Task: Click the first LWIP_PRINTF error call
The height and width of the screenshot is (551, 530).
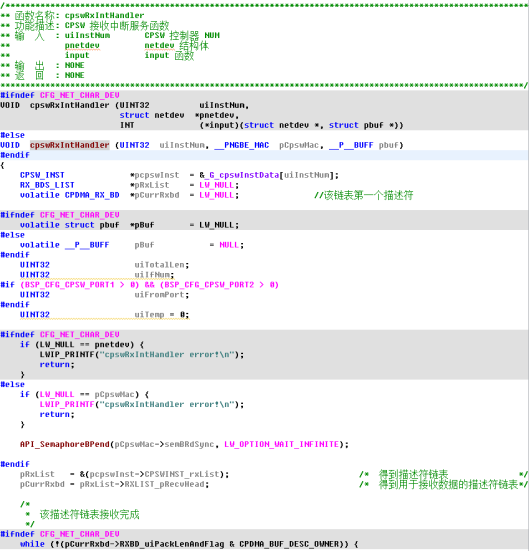Action: 142,355
